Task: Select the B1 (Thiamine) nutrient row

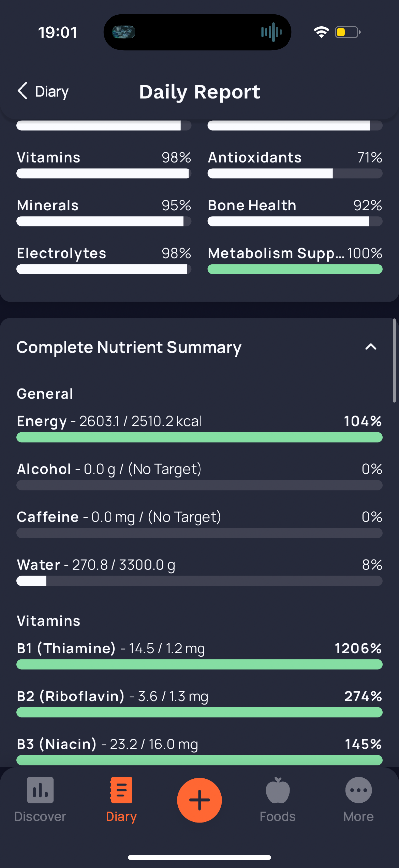Action: pos(199,655)
